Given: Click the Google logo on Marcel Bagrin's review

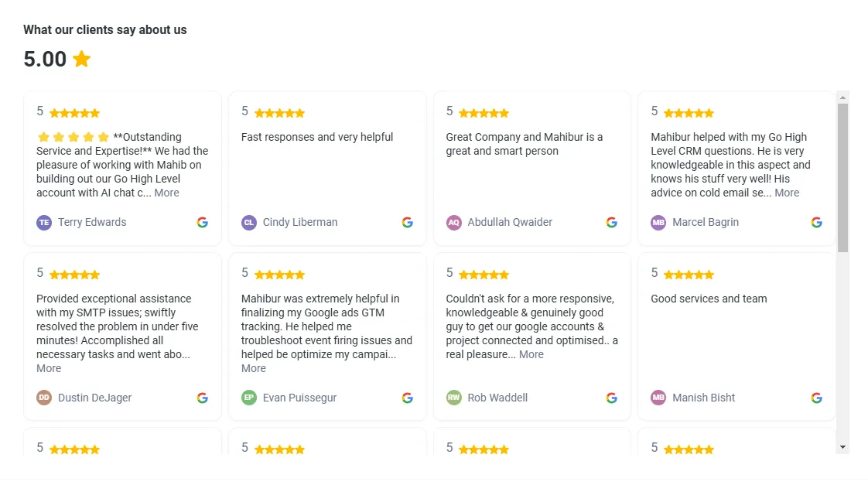Looking at the screenshot, I should [817, 222].
